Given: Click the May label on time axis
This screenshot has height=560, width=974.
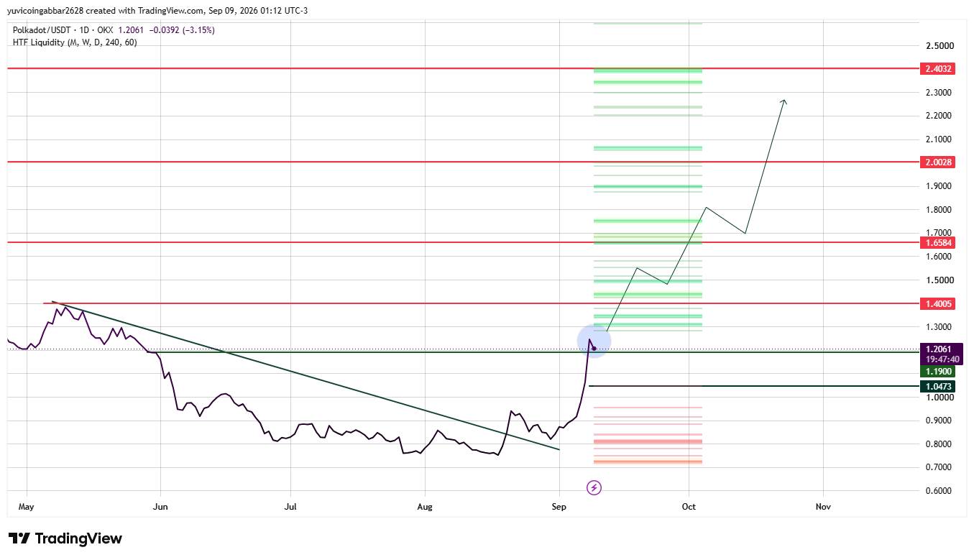Looking at the screenshot, I should pos(27,507).
